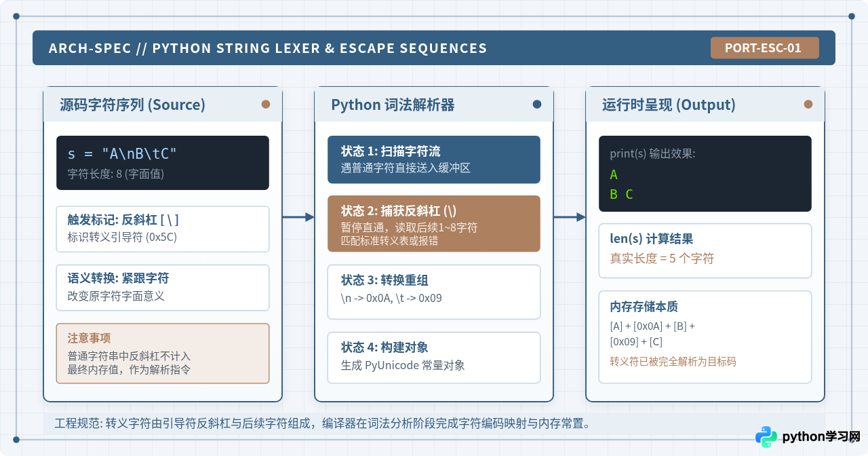Click 状态 3: 转换重组 card
Screen dimensions: 868x456
(x=434, y=292)
